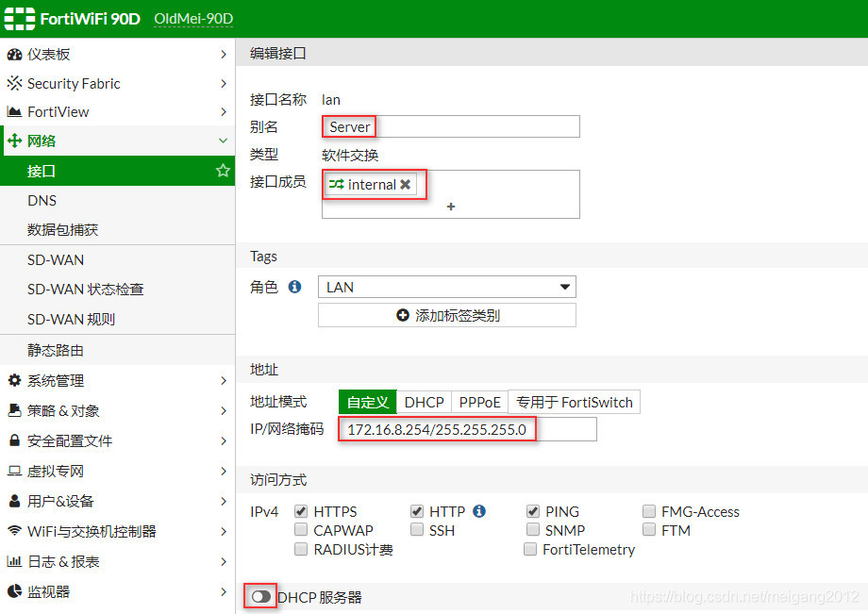This screenshot has height=614, width=868.
Task: Show info tooltip next to 角色
Action: 295,287
